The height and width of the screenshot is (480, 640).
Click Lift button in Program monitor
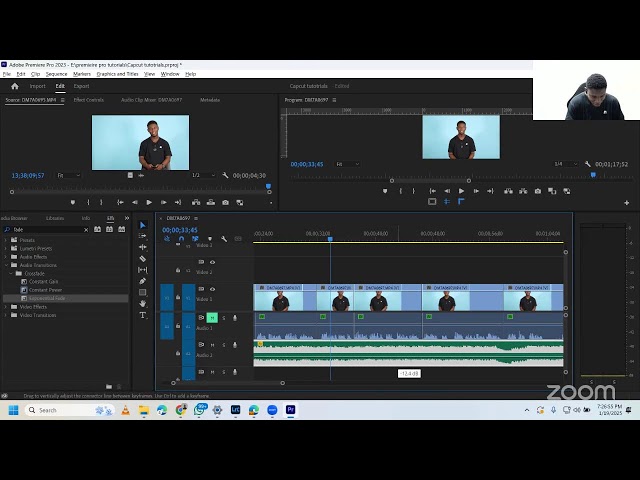pyautogui.click(x=508, y=191)
